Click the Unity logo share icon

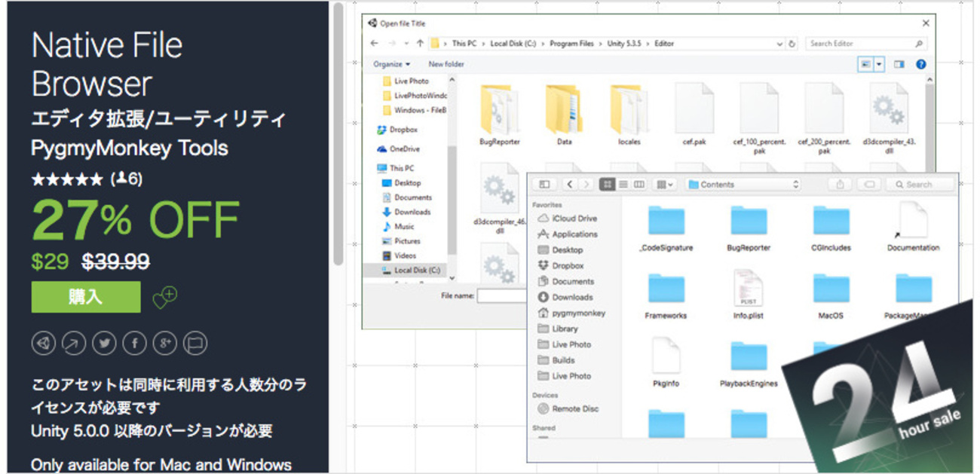pos(43,344)
